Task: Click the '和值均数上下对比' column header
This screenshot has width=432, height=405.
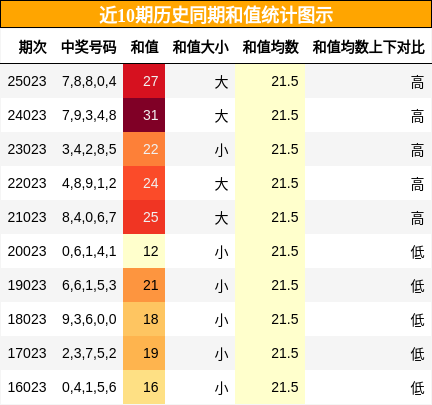Action: [369, 47]
